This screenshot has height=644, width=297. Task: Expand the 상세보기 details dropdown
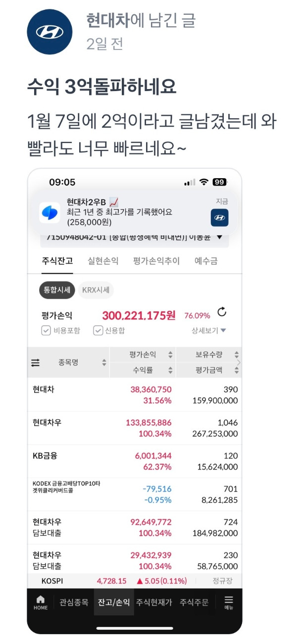click(209, 330)
